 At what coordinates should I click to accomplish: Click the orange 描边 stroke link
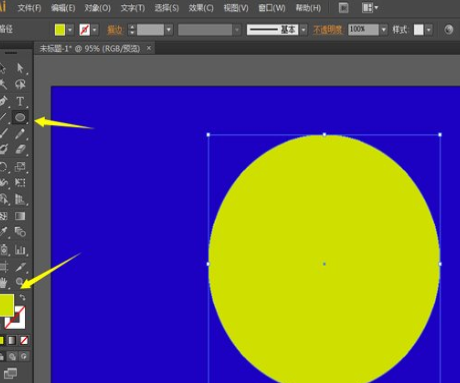(x=115, y=30)
